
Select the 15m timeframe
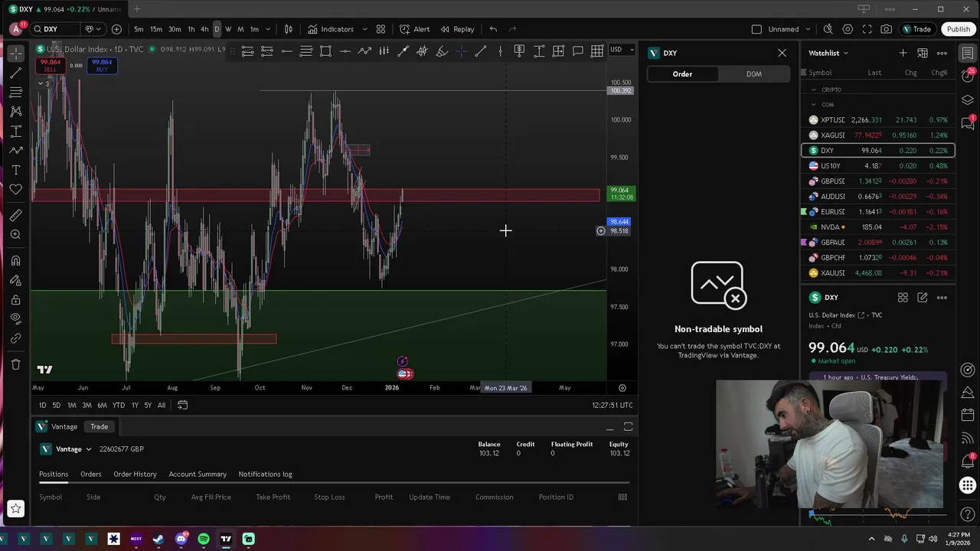(156, 29)
